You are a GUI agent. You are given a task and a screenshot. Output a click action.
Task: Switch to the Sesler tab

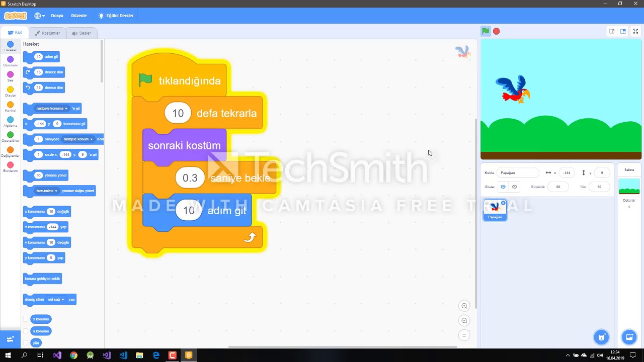[82, 33]
